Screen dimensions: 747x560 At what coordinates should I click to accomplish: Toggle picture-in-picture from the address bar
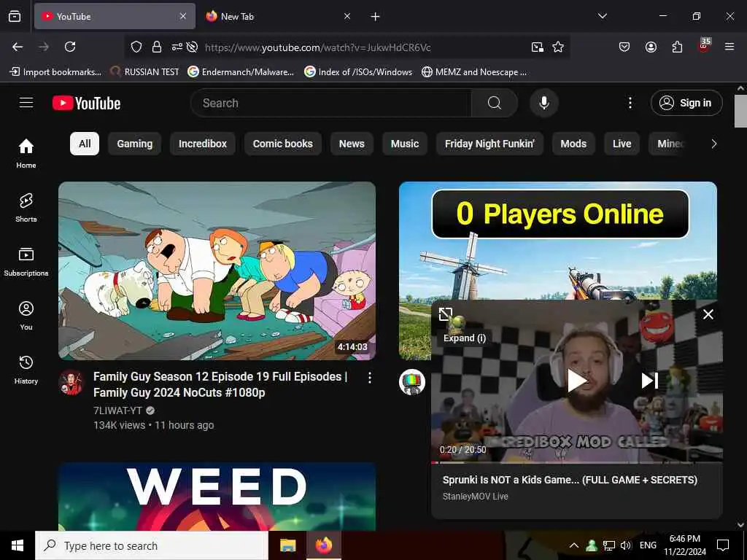pos(538,47)
